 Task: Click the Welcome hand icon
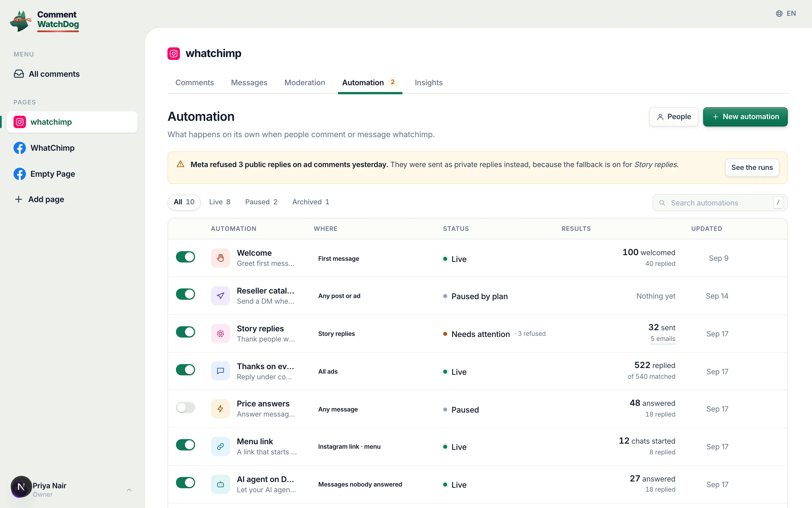click(220, 258)
